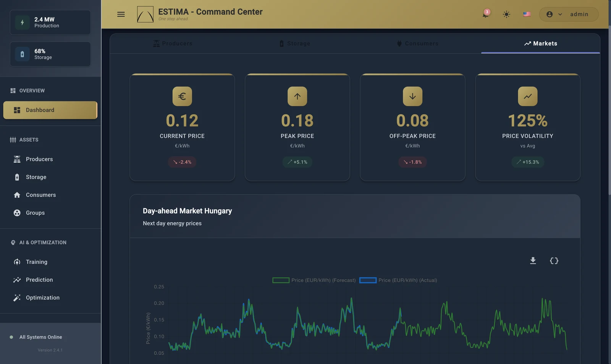
Task: Click the +5.1% change chip
Action: [x=297, y=162]
